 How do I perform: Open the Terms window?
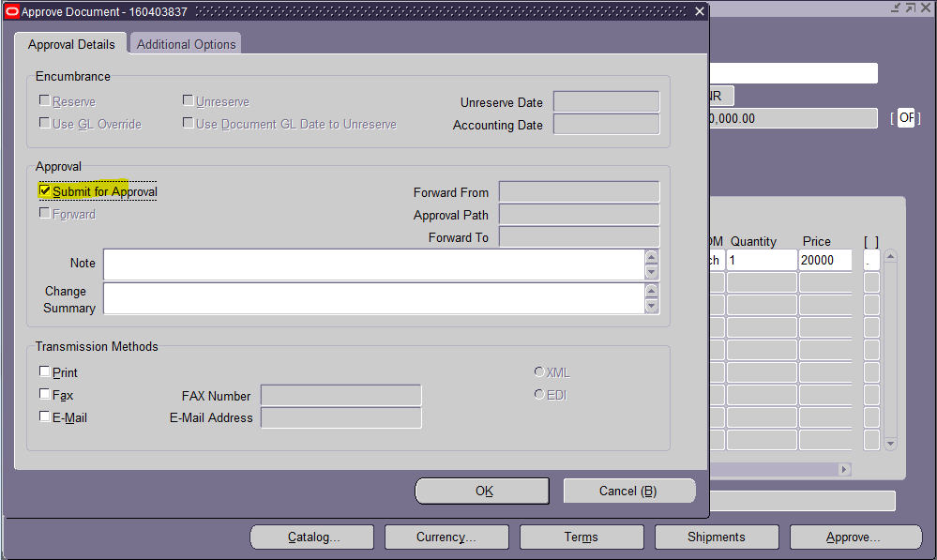[x=581, y=537]
